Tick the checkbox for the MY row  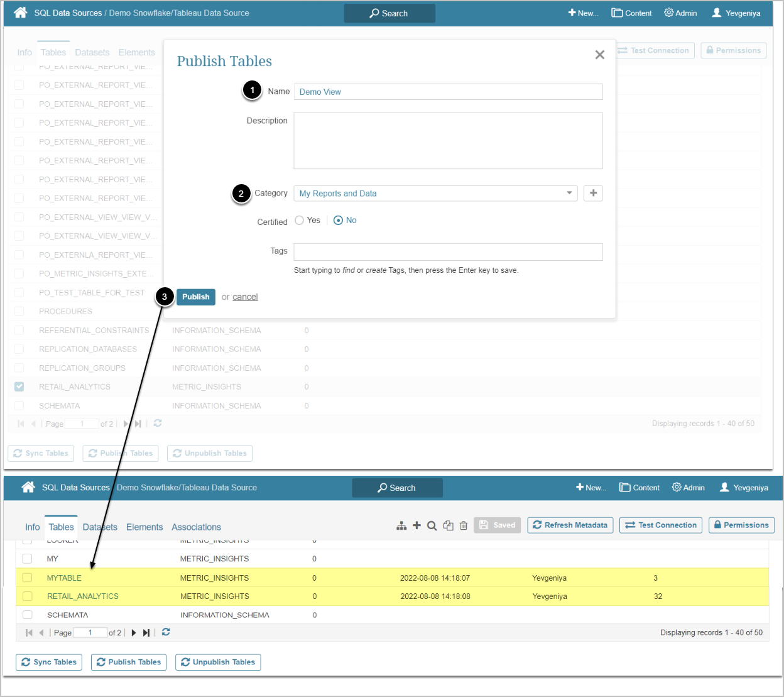[x=27, y=559]
